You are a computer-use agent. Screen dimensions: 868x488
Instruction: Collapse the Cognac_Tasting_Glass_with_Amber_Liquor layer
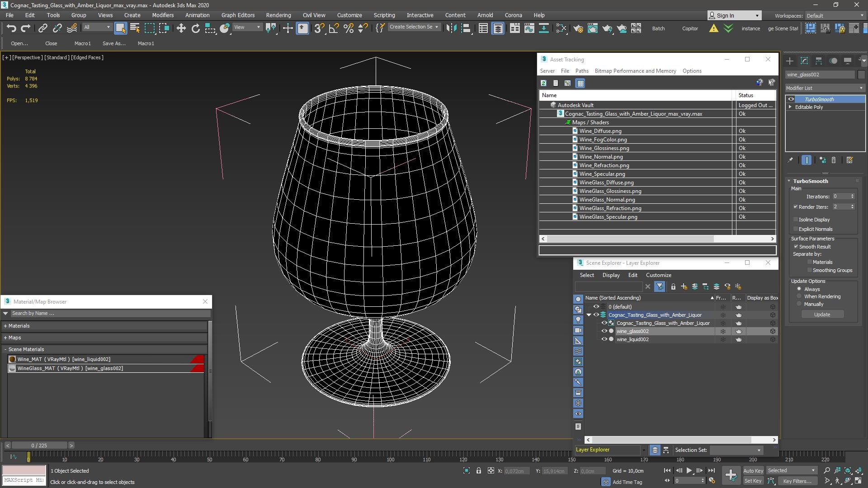pos(589,315)
